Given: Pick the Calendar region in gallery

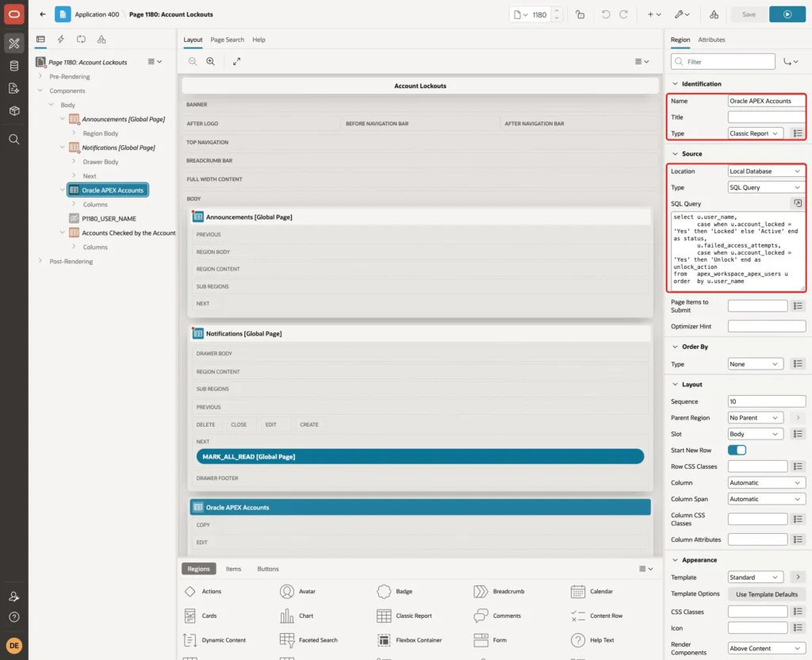Looking at the screenshot, I should point(592,591).
